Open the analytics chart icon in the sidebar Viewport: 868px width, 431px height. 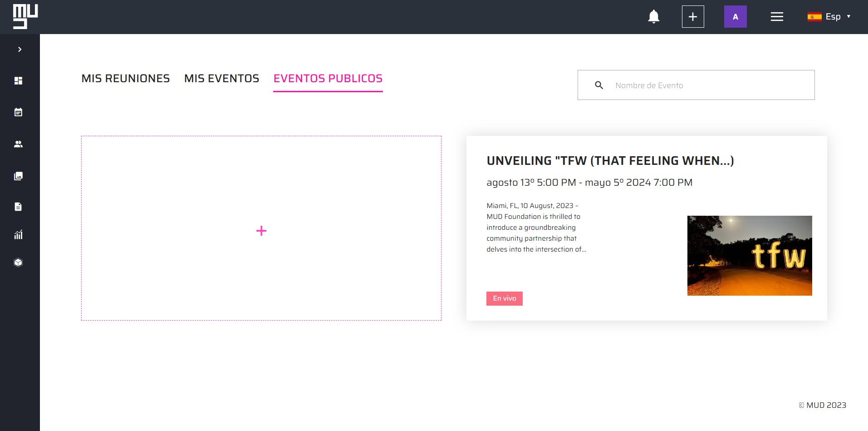pos(18,235)
